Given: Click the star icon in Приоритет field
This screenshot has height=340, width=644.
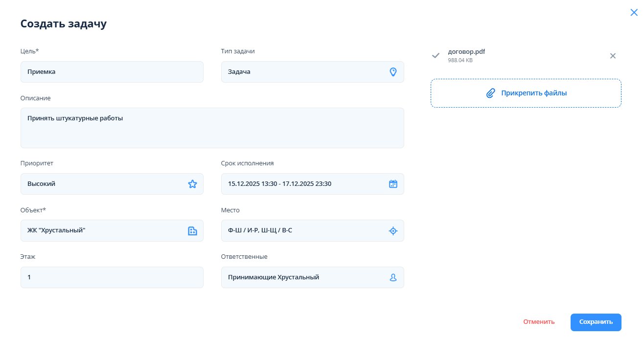Looking at the screenshot, I should click(x=192, y=184).
